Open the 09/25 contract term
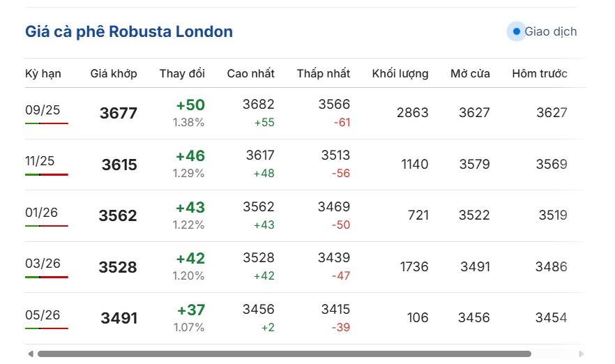 43,110
